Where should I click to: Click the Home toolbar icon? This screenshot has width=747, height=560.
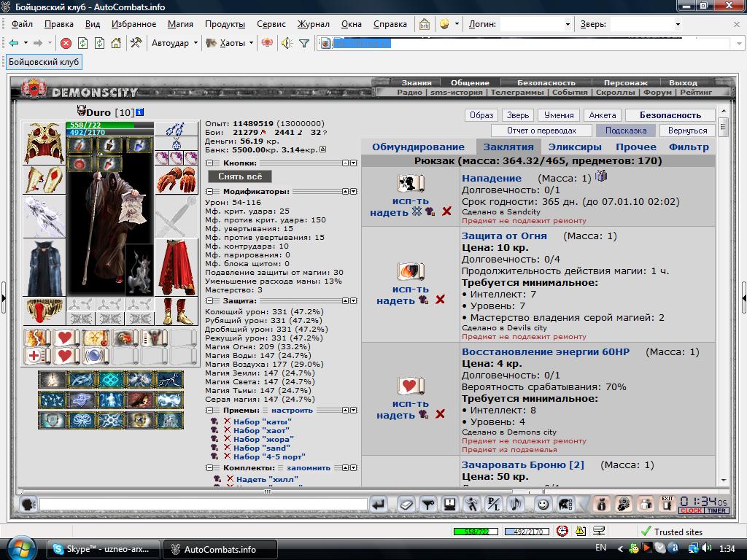pos(116,43)
